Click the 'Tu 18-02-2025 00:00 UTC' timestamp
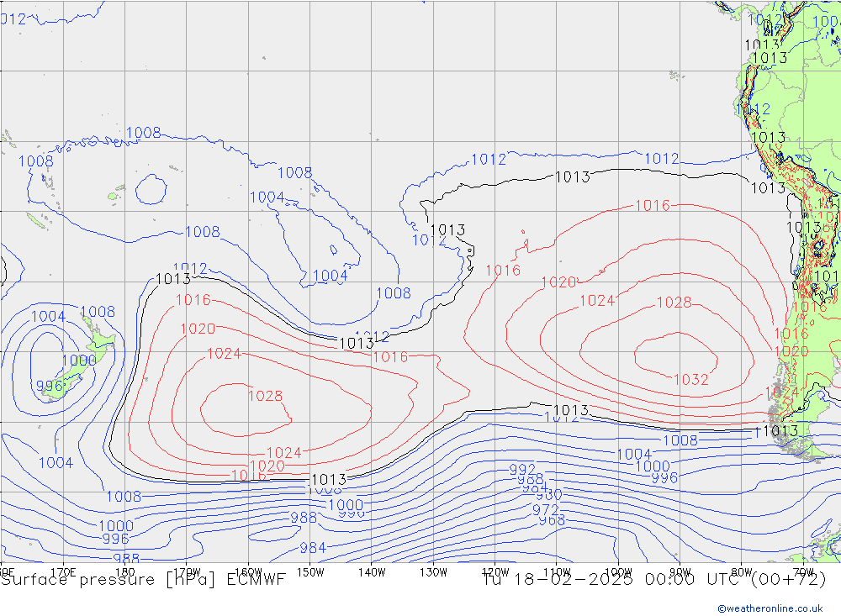This screenshot has width=841, height=616. 613,580
